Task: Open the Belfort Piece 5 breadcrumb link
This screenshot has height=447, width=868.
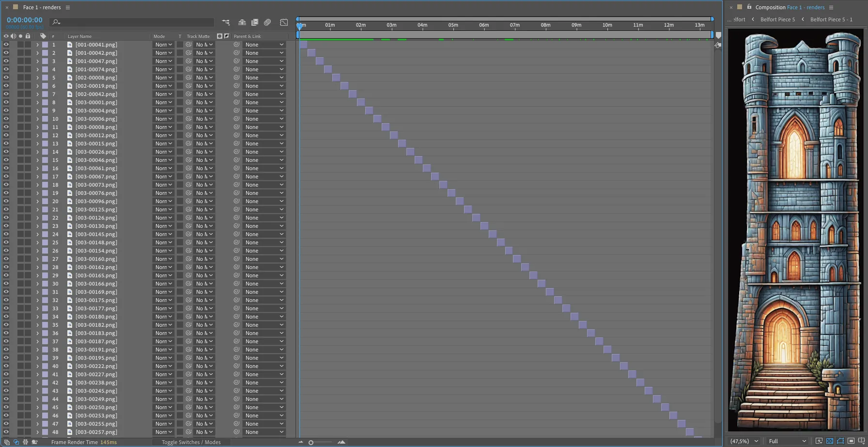Action: tap(777, 19)
